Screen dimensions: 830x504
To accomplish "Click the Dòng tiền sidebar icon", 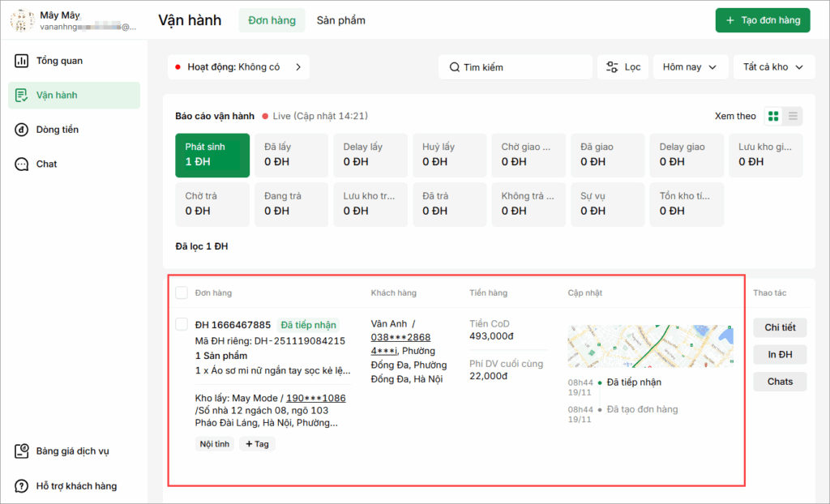I will (22, 130).
